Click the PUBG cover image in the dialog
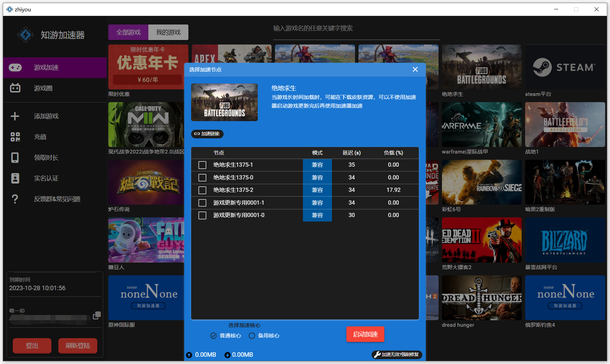610x364 pixels. [x=224, y=102]
